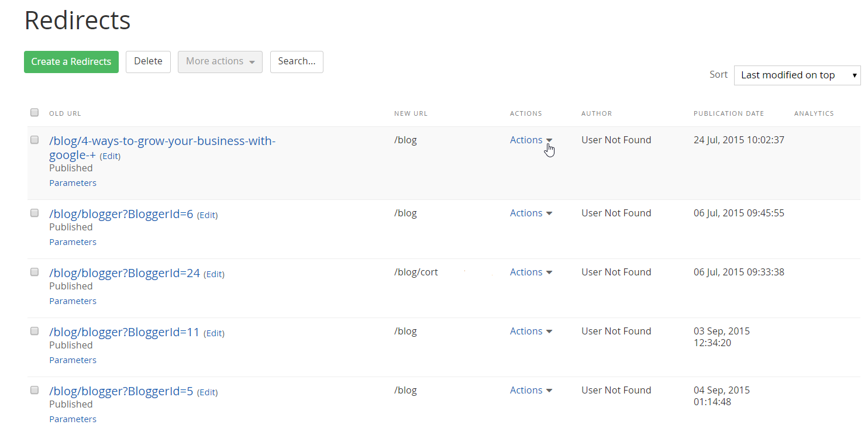The height and width of the screenshot is (428, 868).
Task: Open Parameters for BloggerId=24 redirect
Action: (73, 301)
